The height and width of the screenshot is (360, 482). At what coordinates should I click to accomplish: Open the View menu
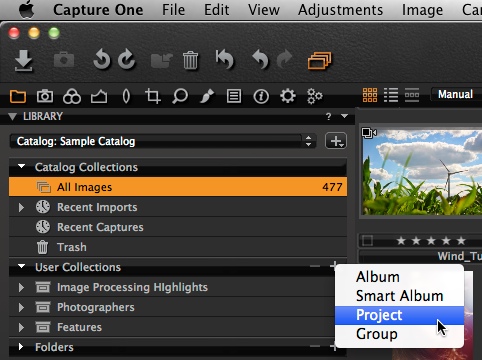[x=264, y=10]
